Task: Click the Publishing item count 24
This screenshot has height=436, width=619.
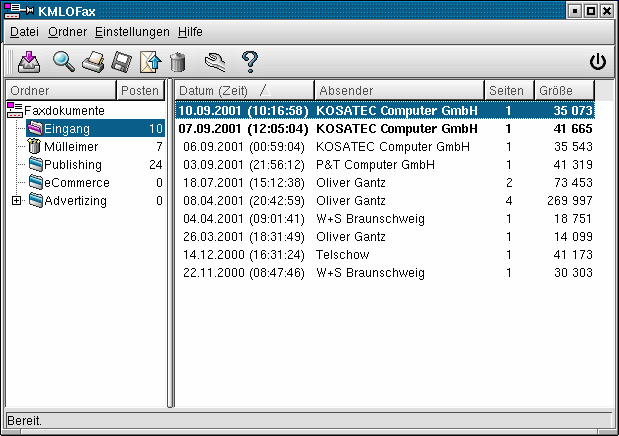Action: [156, 165]
